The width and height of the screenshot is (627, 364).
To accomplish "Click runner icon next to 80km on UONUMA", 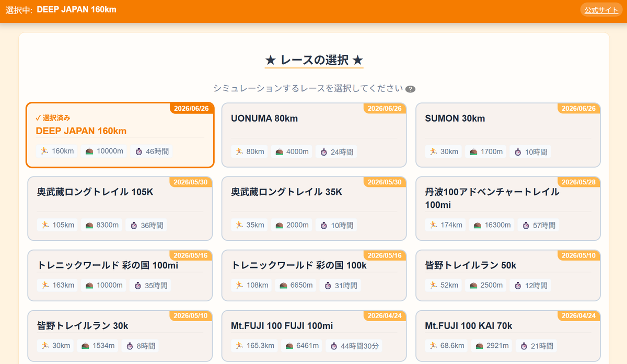I will pos(239,152).
